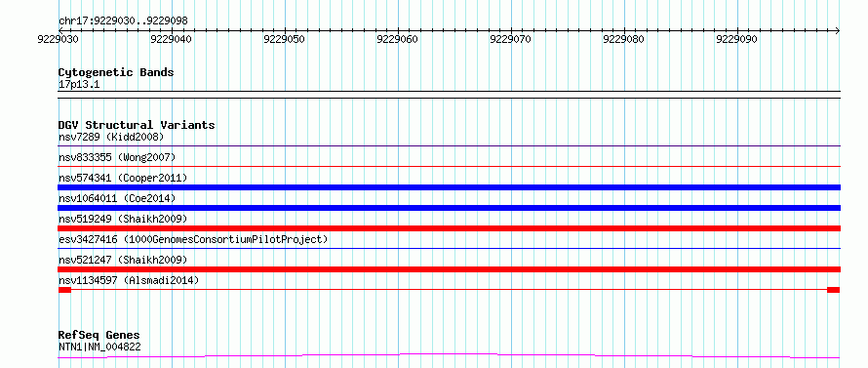Screen dimensions: 868x368
Task: Click ruler position 9229040
Action: pos(172,39)
